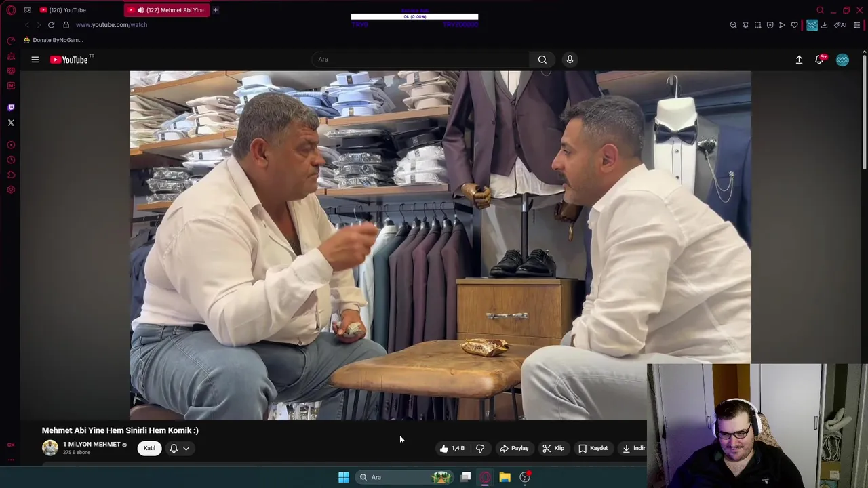Click the youtube.com/watch address bar
Viewport: 868px width, 488px height.
[111, 25]
